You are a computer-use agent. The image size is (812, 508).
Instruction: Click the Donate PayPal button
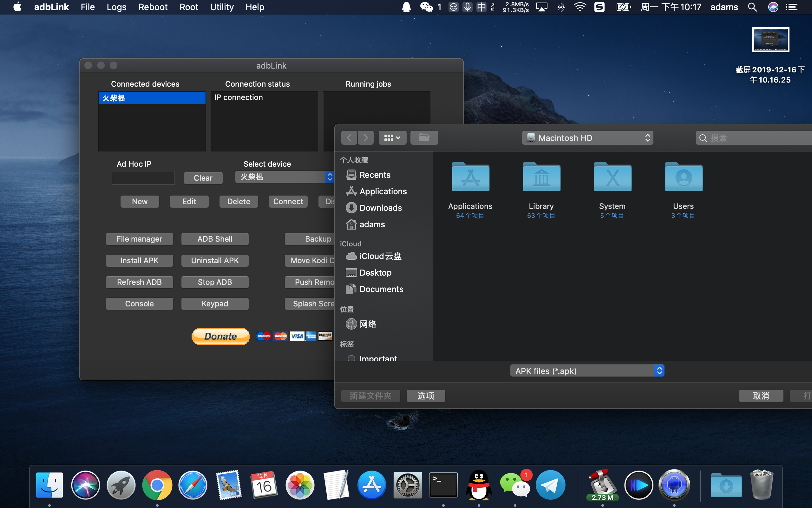point(220,336)
